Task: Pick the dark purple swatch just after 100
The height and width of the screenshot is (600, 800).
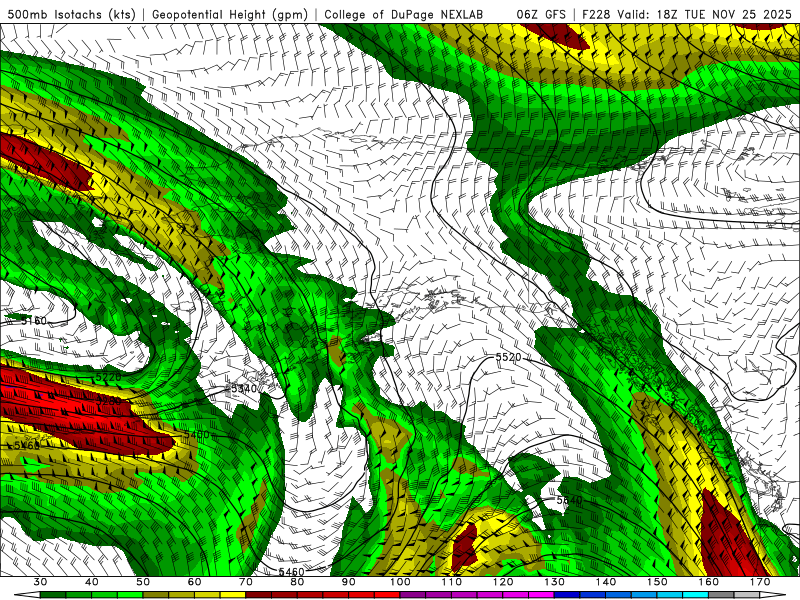Action: click(413, 595)
